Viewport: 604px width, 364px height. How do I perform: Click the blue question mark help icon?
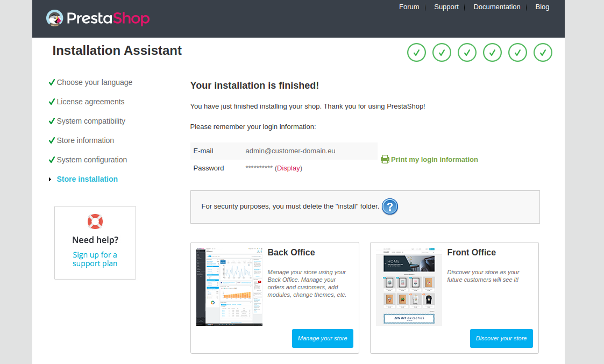tap(390, 206)
